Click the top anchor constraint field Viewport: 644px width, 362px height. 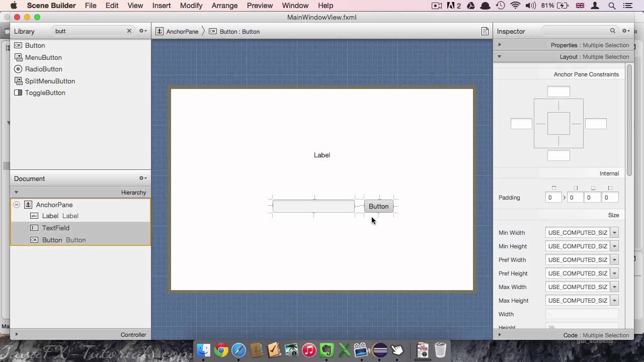pos(558,92)
